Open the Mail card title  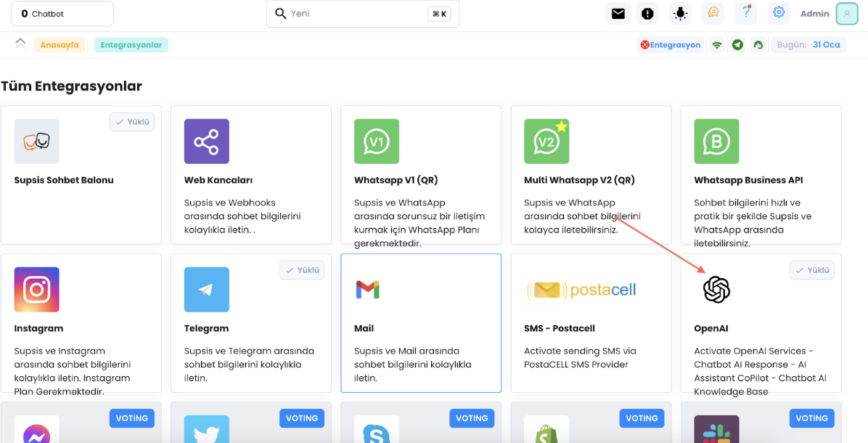click(364, 328)
